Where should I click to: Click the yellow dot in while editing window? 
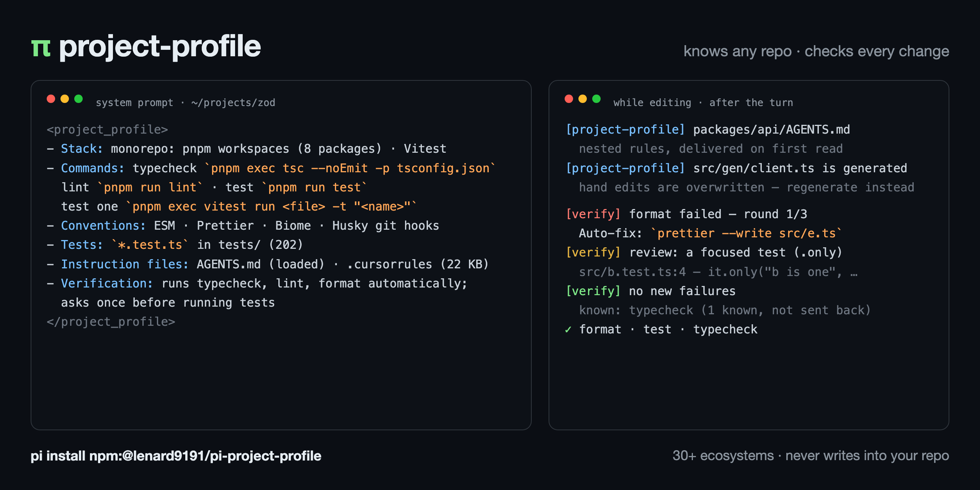point(583,99)
